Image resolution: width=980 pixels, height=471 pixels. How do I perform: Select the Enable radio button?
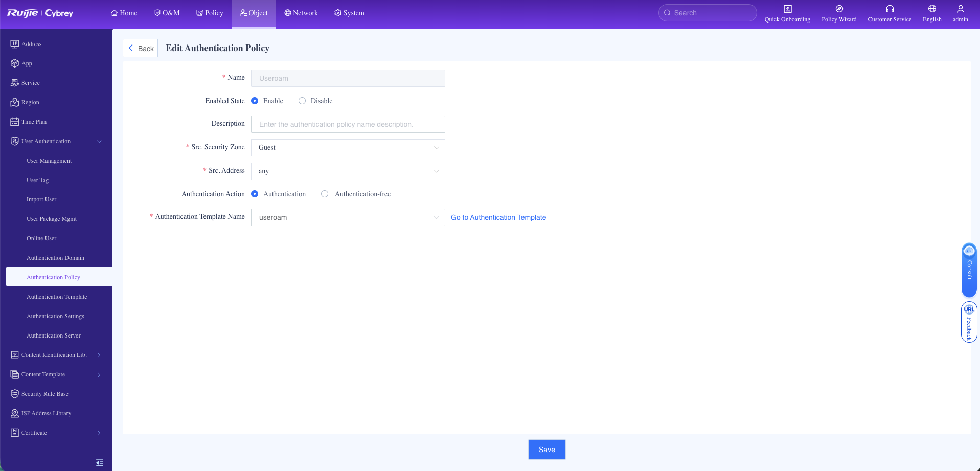255,101
